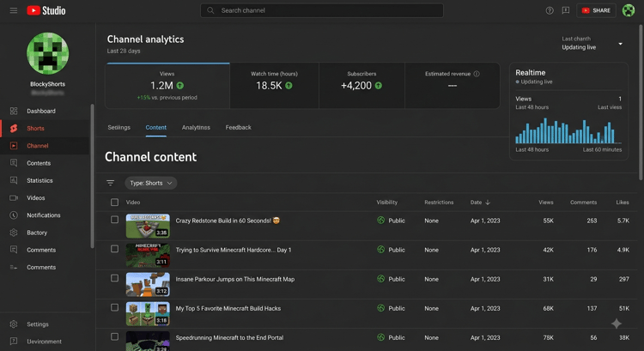
Task: Open Speedrunning Minecraft to the End Portal title
Action: [x=229, y=337]
